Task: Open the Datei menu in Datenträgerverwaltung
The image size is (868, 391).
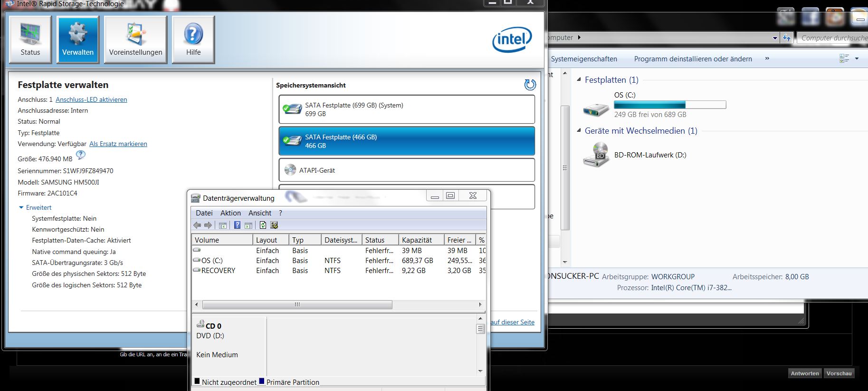Action: coord(204,213)
